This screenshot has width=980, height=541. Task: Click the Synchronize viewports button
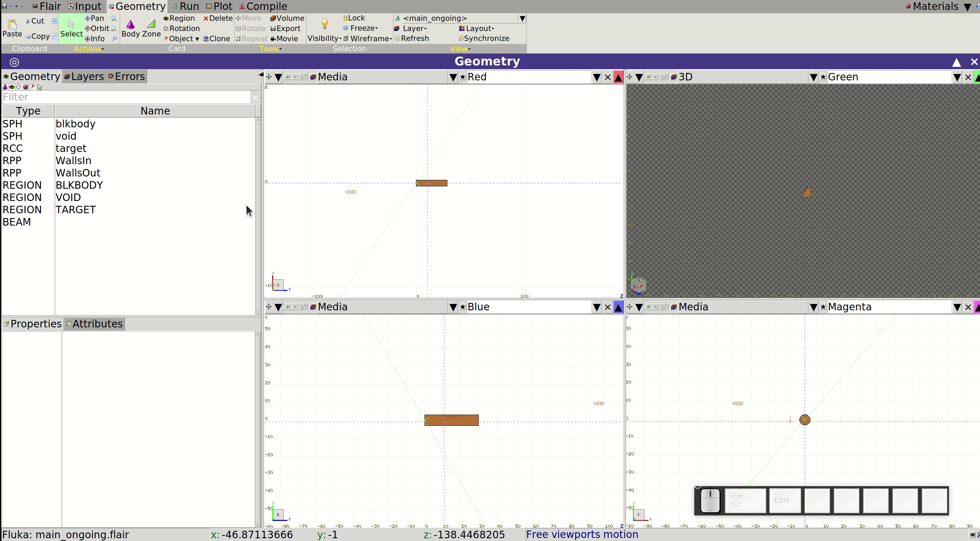(x=484, y=39)
